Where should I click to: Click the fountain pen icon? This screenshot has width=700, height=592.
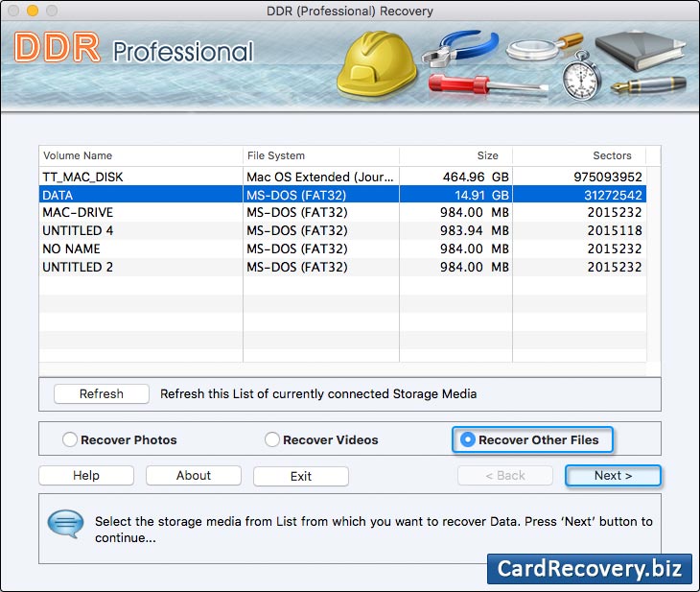pos(648,84)
